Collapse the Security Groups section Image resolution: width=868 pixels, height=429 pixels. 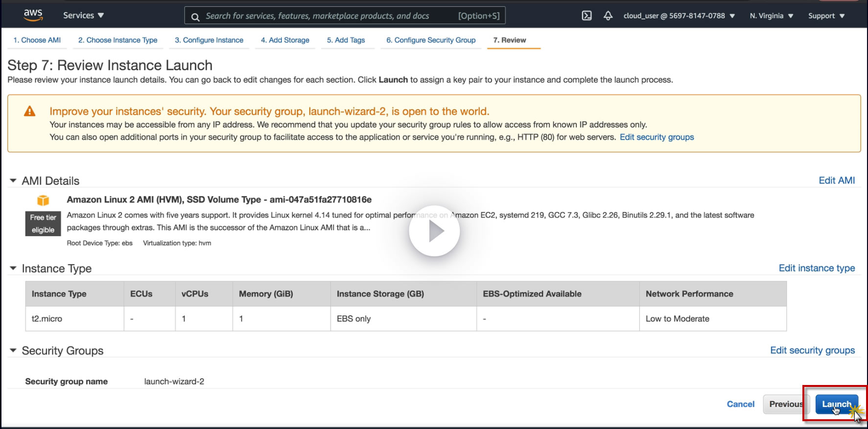pos(13,350)
